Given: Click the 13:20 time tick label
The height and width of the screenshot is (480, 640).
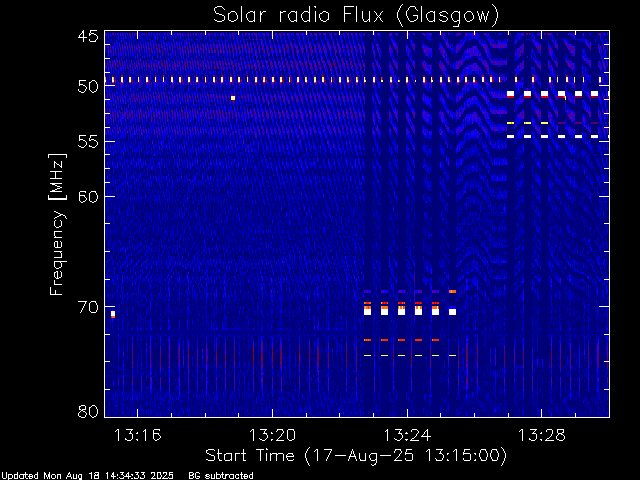Looking at the screenshot, I should (x=272, y=435).
